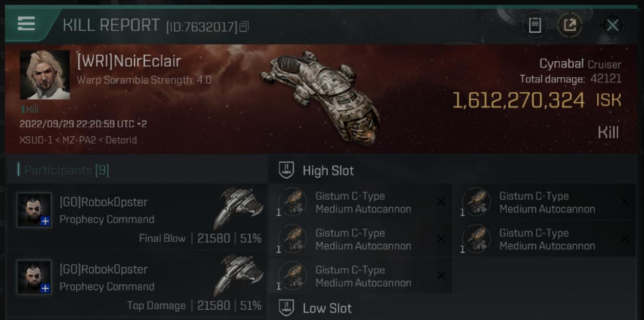Image resolution: width=644 pixels, height=320 pixels.
Task: Click the clipboard icon in header
Action: point(535,25)
